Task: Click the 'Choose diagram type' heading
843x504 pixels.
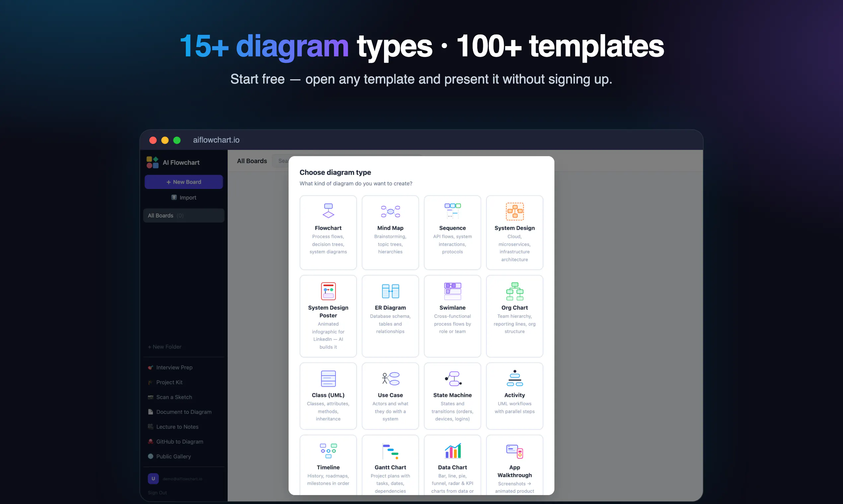Action: point(335,172)
